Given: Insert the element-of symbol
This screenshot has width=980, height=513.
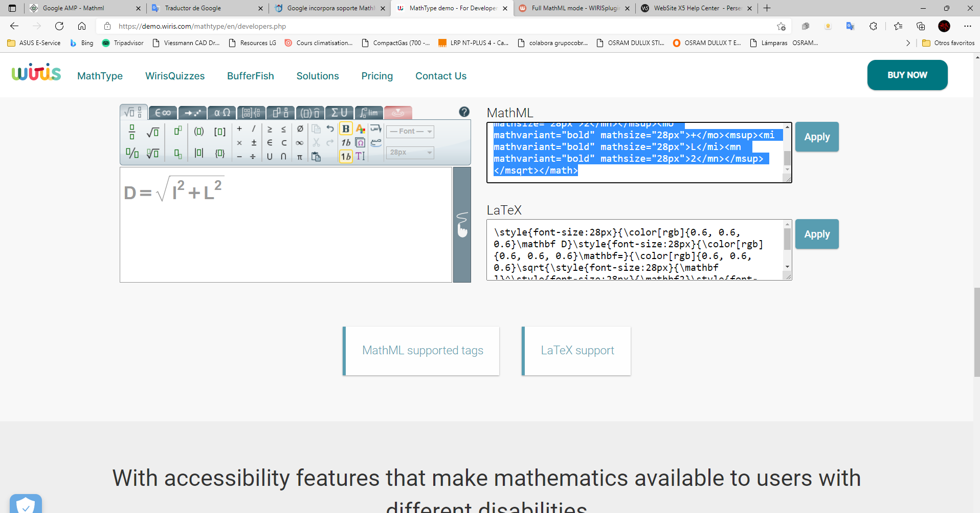Looking at the screenshot, I should (x=270, y=143).
